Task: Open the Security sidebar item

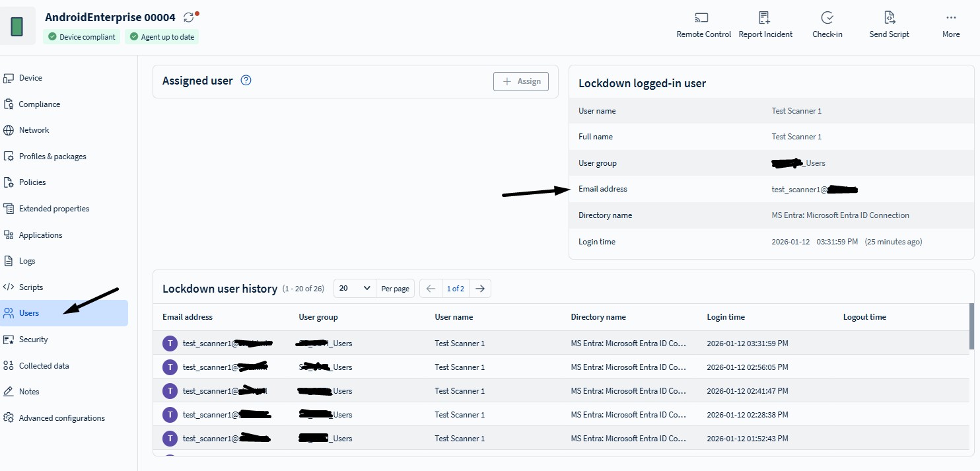Action: pos(33,340)
